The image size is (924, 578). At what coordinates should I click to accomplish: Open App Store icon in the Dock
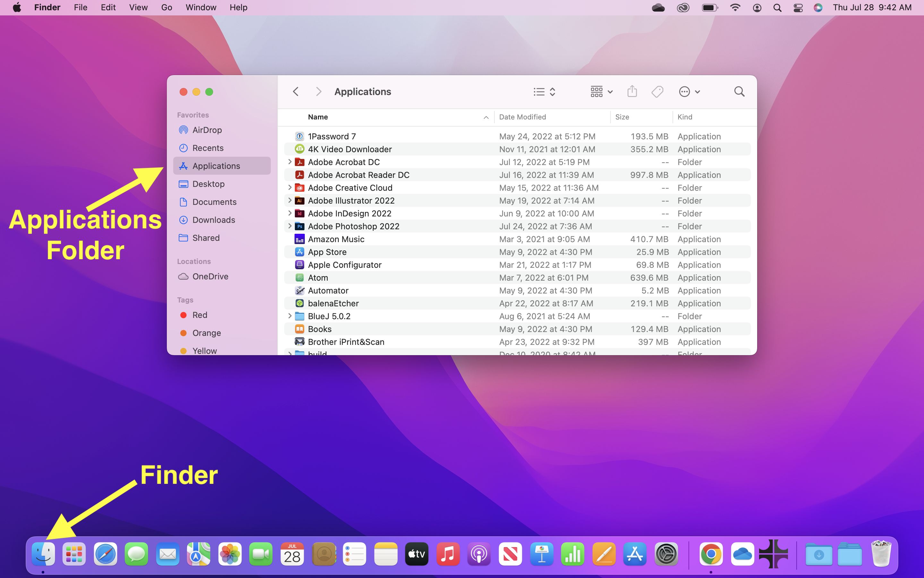tap(635, 554)
